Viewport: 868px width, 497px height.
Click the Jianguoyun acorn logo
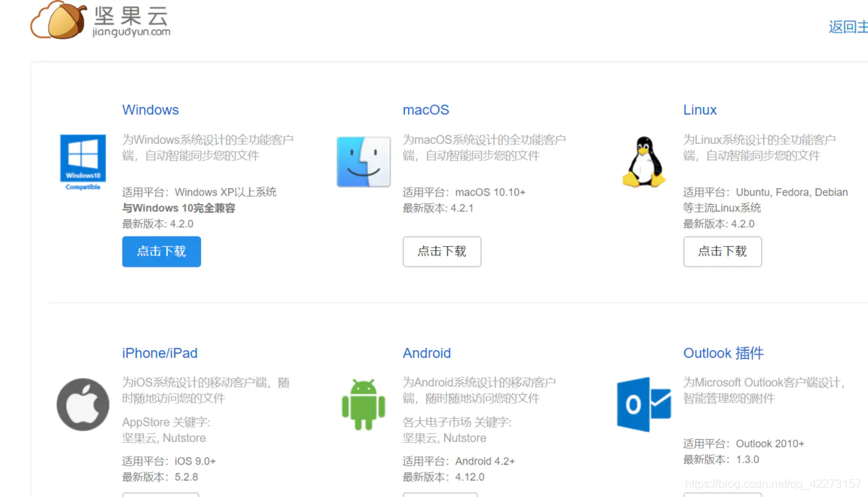(59, 20)
